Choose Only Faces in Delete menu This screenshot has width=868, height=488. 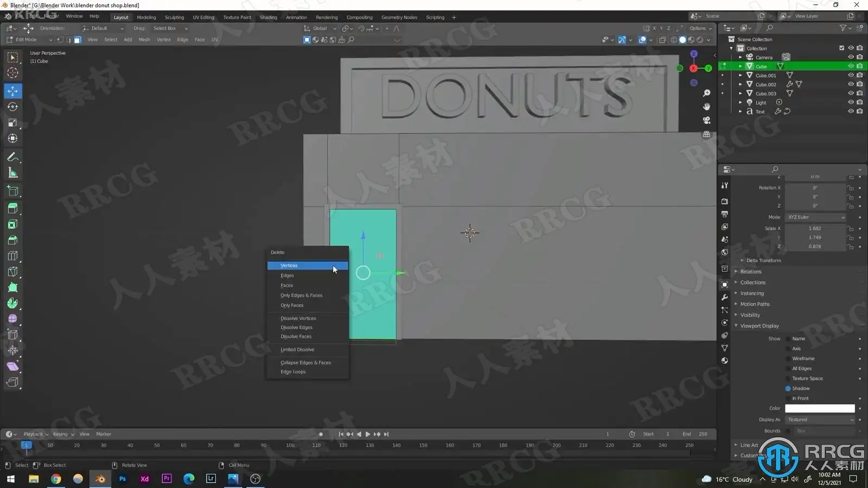[x=308, y=305]
